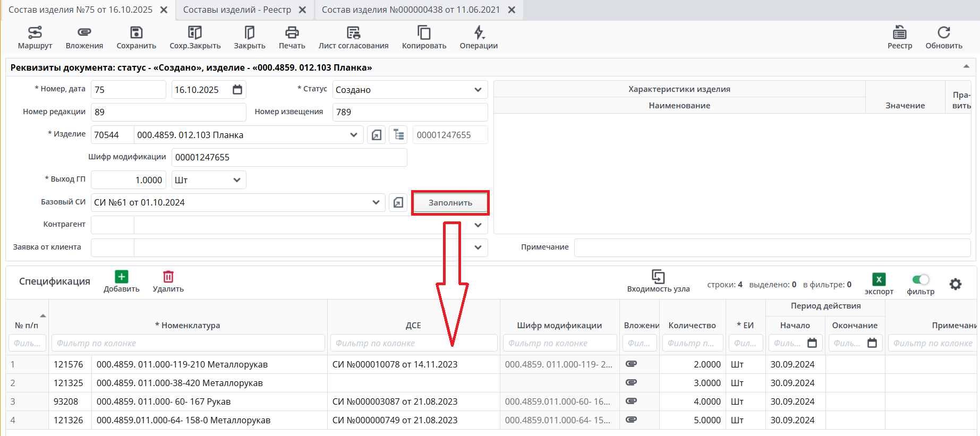Click the Номер редакции input field
Screen dimensions: 980x436
(x=168, y=112)
